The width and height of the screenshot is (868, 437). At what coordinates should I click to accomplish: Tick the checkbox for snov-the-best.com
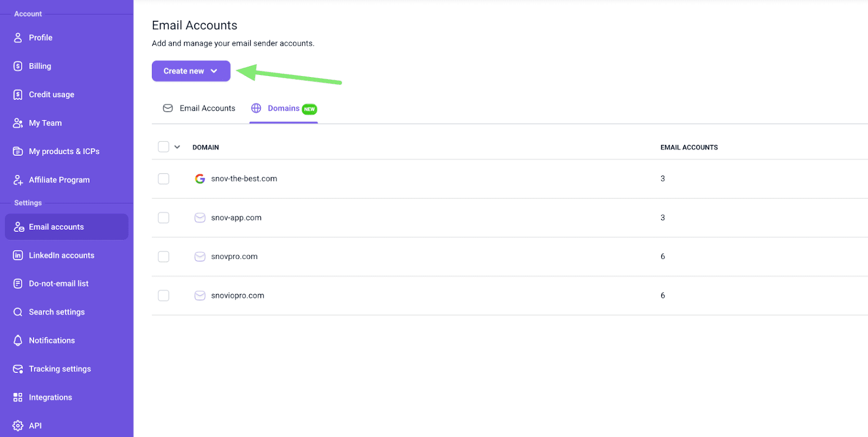tap(163, 179)
